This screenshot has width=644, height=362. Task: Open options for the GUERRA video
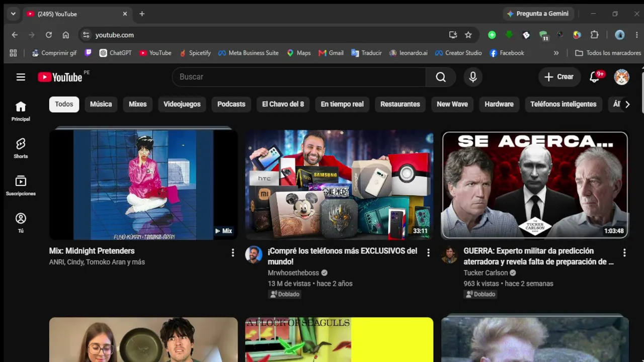click(x=624, y=253)
